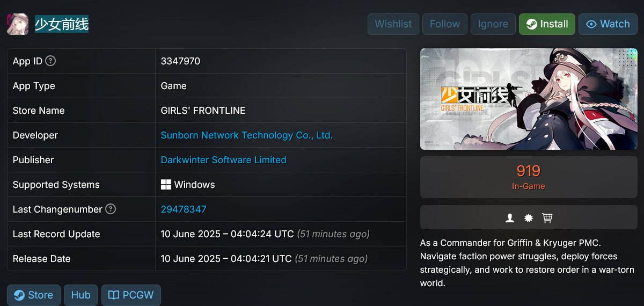Open changenumber 29478347 link

[184, 209]
